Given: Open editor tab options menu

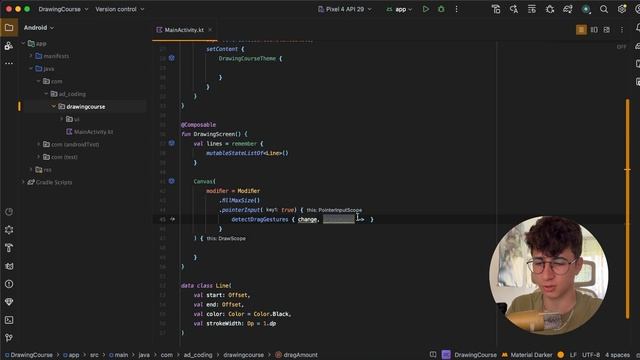Looking at the screenshot, I should (622, 30).
